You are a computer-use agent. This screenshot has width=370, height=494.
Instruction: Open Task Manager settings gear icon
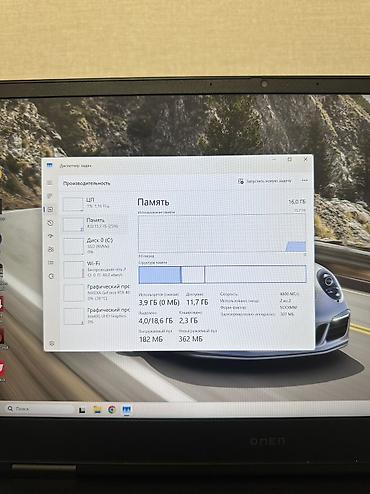(52, 343)
